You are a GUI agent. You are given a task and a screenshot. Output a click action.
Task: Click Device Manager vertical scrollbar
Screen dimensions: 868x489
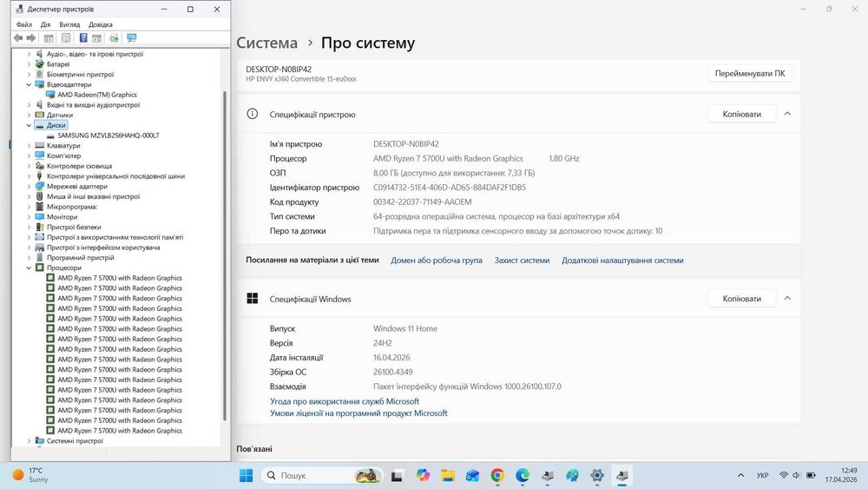pos(225,254)
